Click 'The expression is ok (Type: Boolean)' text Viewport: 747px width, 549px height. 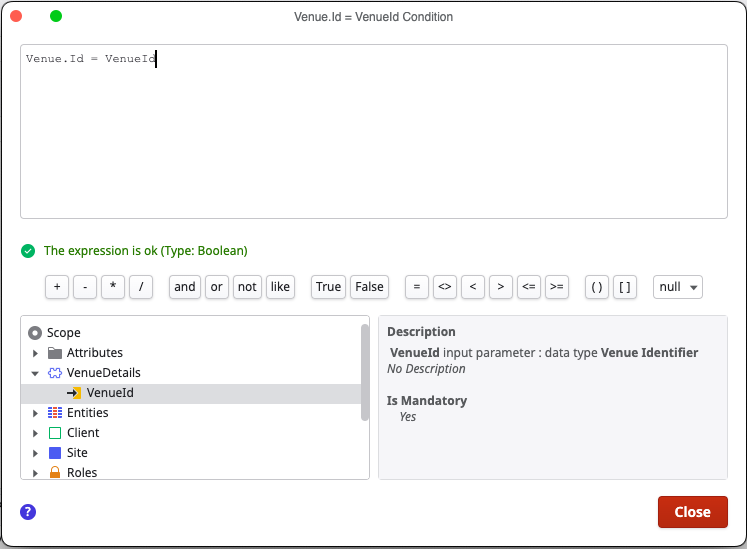[146, 251]
